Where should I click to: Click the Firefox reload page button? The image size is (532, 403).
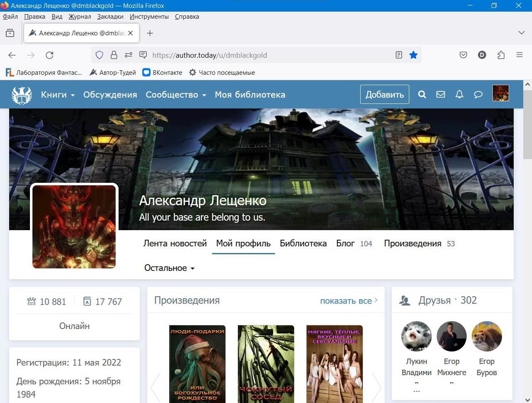pyautogui.click(x=49, y=55)
